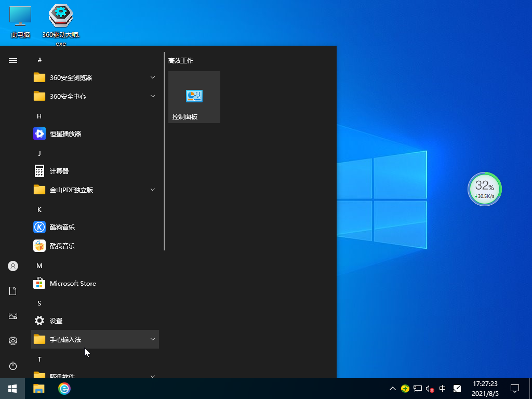Unmute the speaker in the system tray
This screenshot has width=532, height=399.
coord(430,389)
